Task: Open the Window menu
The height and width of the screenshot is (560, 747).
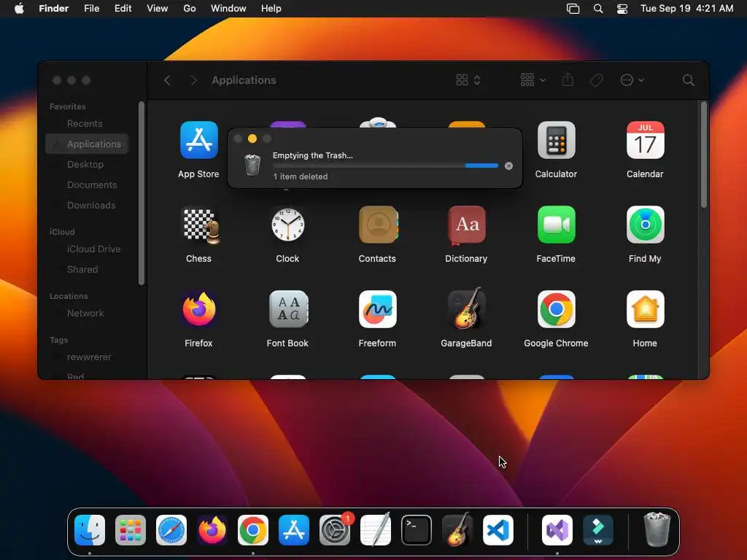Action: 228,9
